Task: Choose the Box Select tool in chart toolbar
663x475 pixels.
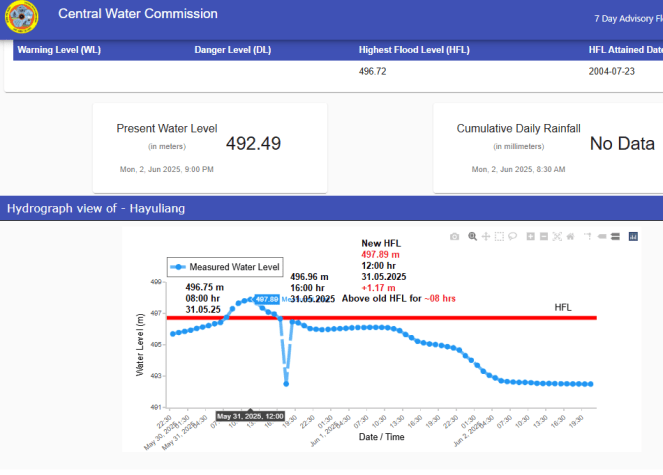Action: pyautogui.click(x=498, y=237)
